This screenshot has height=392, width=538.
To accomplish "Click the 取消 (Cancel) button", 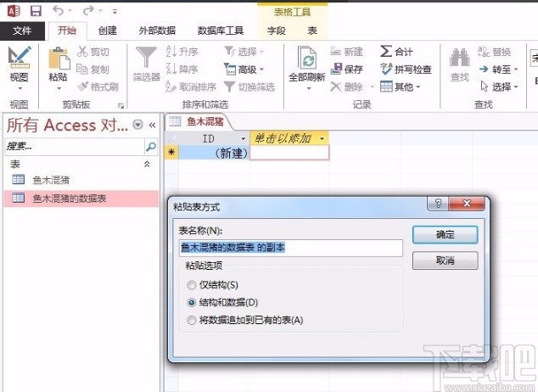I will pos(445,260).
